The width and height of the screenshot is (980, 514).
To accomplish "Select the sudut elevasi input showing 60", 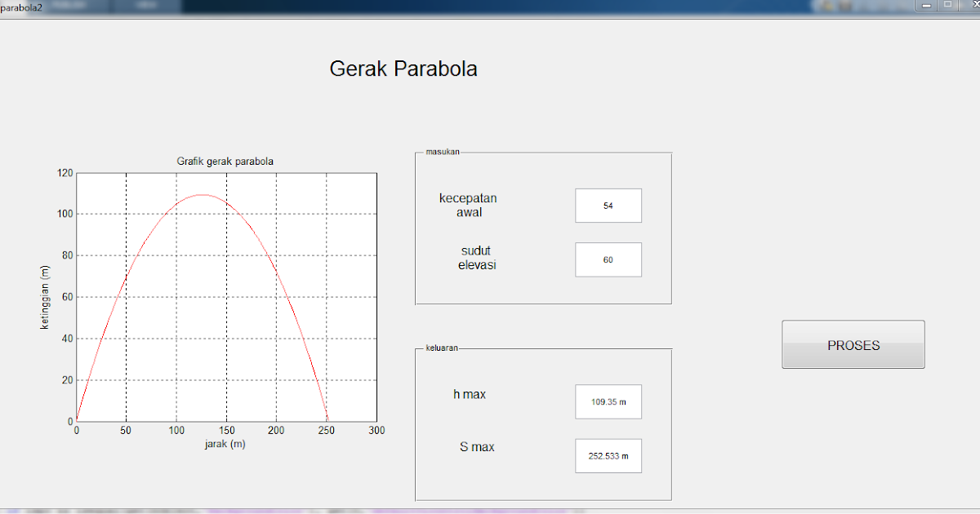I will coord(608,259).
